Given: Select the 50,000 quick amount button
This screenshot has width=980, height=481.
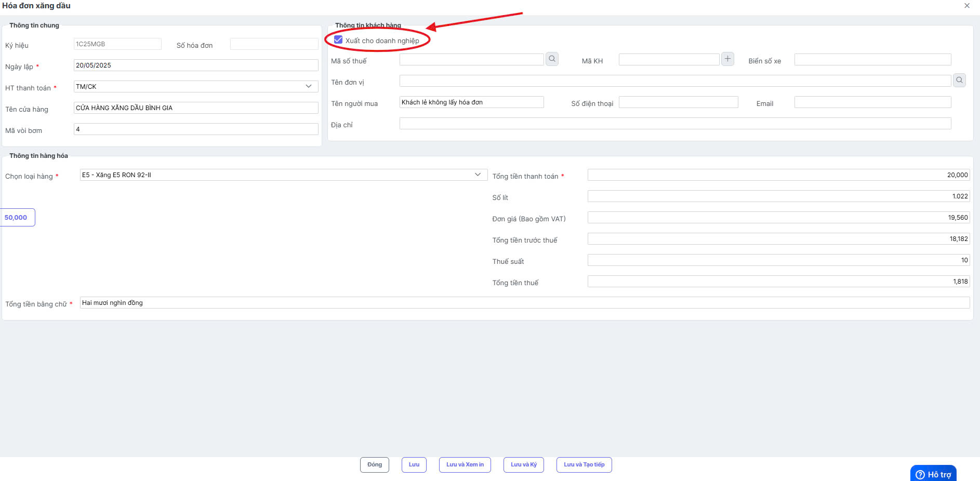Looking at the screenshot, I should click(17, 218).
